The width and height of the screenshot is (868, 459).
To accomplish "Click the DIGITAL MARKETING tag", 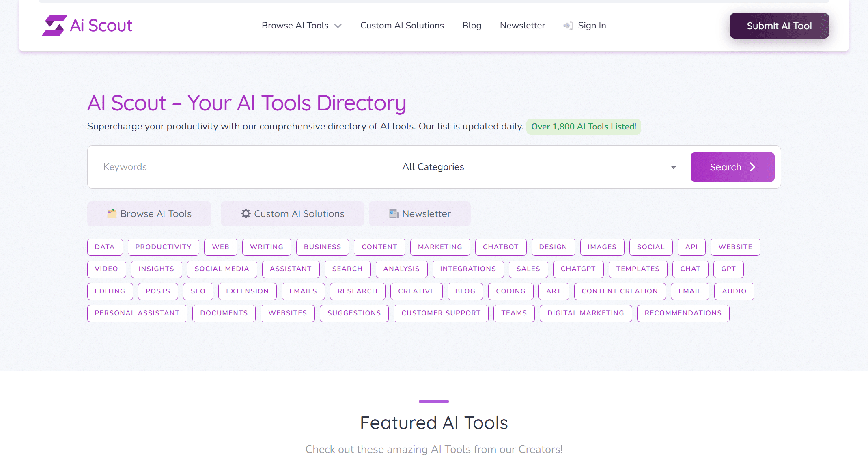I will coord(585,313).
